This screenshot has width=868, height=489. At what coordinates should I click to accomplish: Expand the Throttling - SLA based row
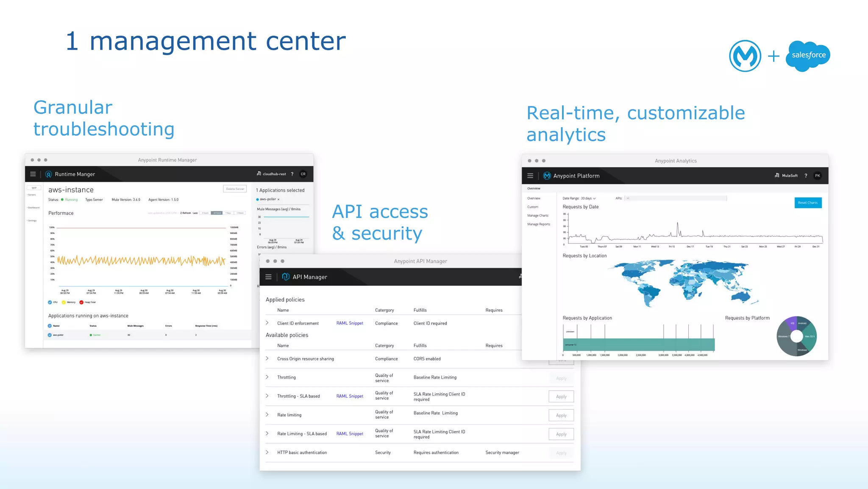click(x=267, y=396)
